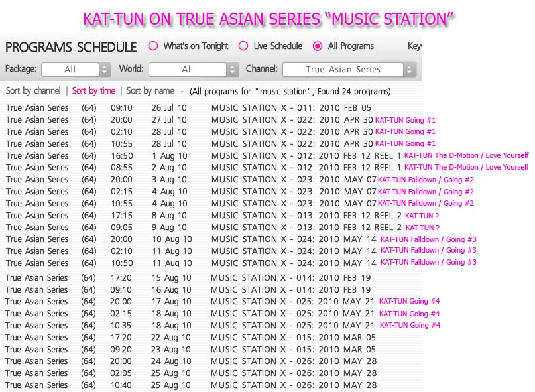Select program title airing 8 Aug 10 at 17:15
This screenshot has width=535, height=392.
pos(306,216)
